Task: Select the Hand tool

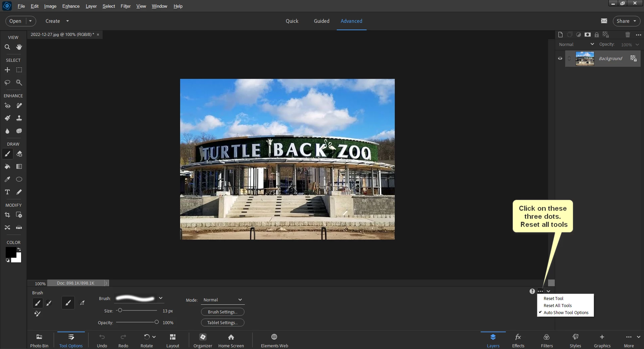Action: click(19, 47)
